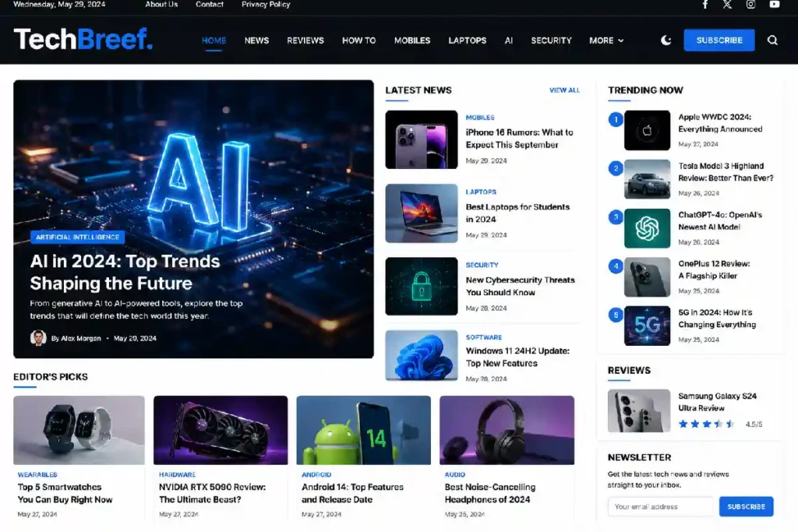
Task: Open the YouTube social icon
Action: (x=774, y=5)
